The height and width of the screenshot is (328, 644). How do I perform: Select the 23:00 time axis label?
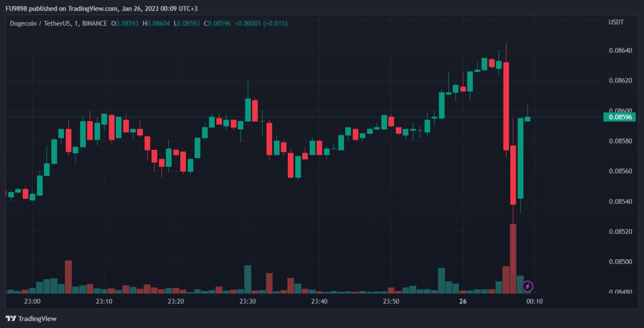pyautogui.click(x=32, y=302)
